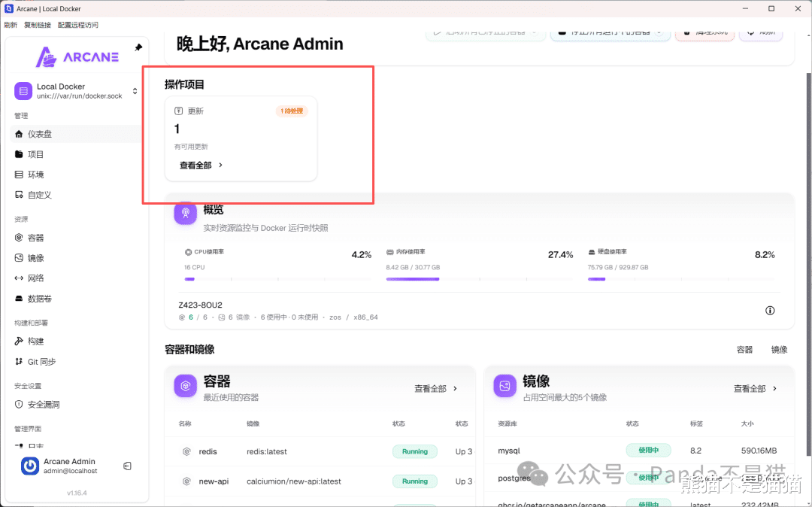Click the 有可用更新 text
Viewport: 812px width, 507px height.
(191, 147)
